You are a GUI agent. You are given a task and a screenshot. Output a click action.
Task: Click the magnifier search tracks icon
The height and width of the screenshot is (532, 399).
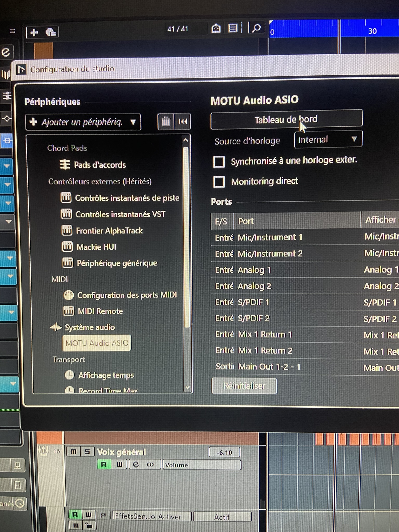pyautogui.click(x=256, y=28)
